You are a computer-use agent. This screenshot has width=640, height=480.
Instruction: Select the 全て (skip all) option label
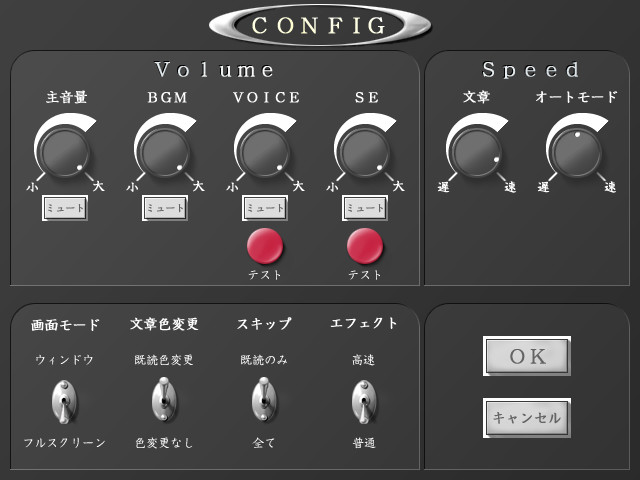pos(264,443)
